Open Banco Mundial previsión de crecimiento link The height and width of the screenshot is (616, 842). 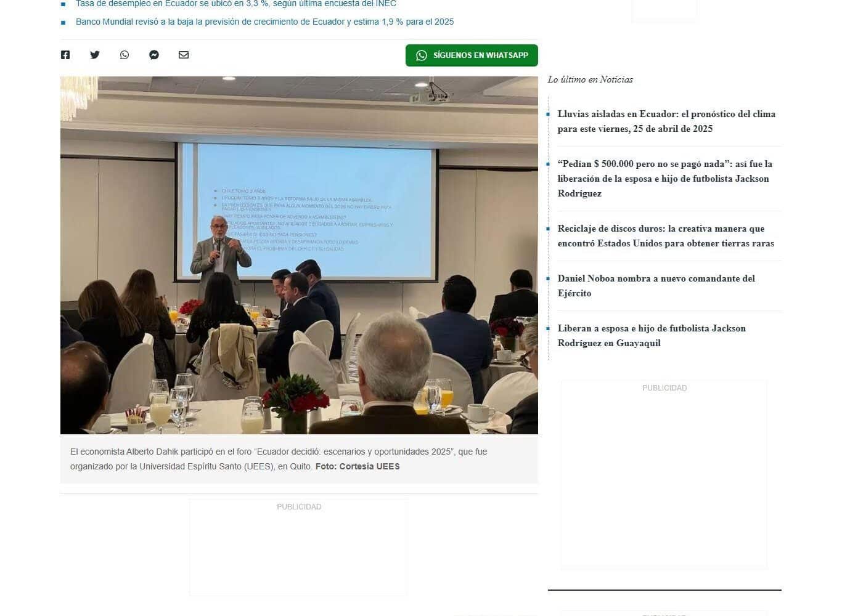click(264, 22)
